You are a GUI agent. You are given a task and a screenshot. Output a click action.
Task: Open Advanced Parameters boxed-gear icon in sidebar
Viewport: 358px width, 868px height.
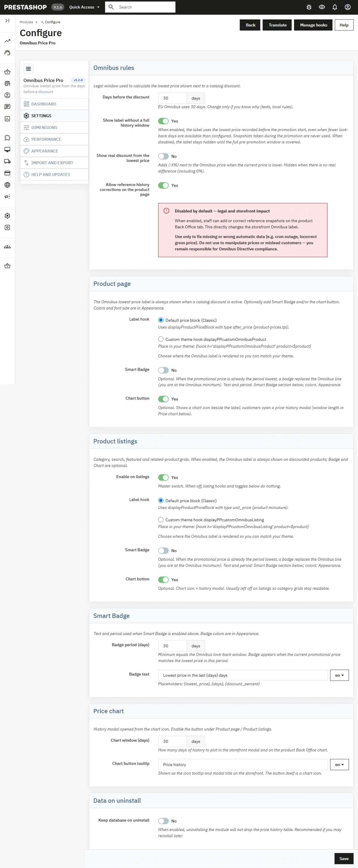[7, 227]
